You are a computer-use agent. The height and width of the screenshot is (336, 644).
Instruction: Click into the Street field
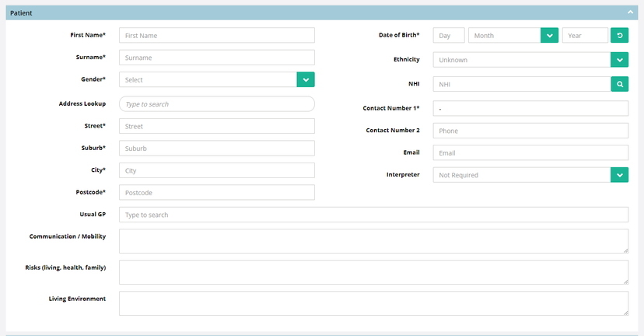click(x=217, y=126)
